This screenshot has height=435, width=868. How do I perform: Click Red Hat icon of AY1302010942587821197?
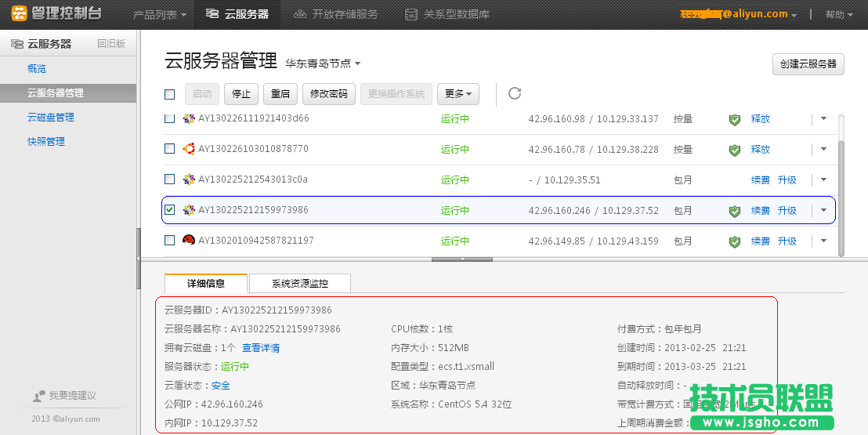click(x=189, y=240)
